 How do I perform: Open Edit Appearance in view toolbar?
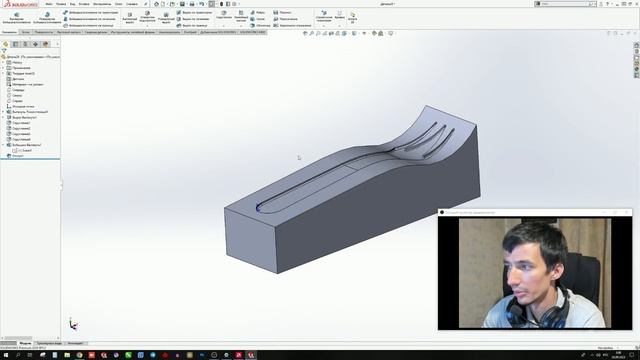click(374, 33)
